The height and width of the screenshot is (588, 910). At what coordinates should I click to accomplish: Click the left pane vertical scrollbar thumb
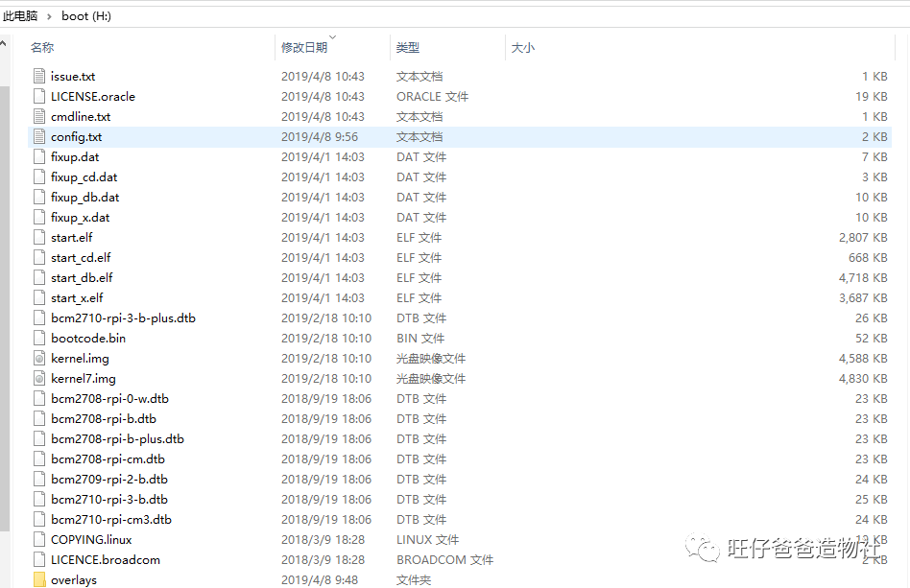pos(4,307)
